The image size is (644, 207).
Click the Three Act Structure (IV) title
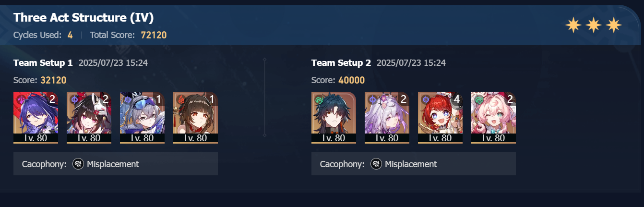(x=83, y=18)
